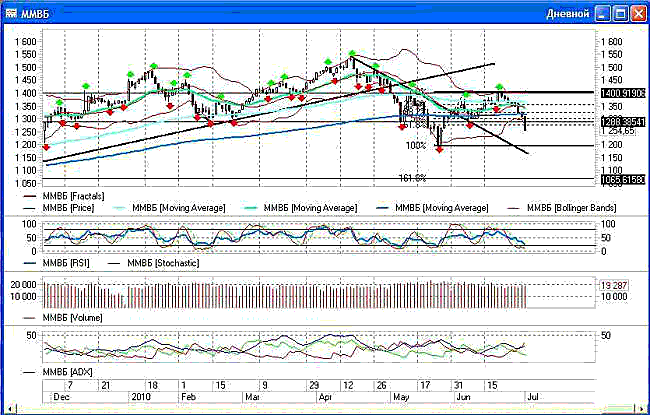
Task: Click the Mar month label on timeline
Action: [252, 397]
